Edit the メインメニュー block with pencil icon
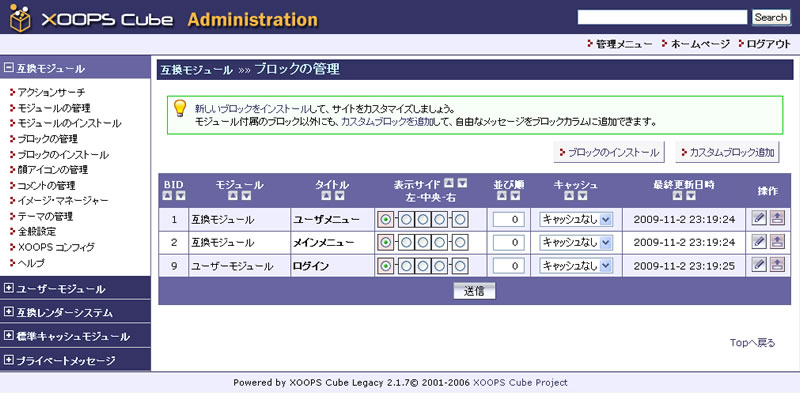The height and width of the screenshot is (400, 800). coord(759,241)
